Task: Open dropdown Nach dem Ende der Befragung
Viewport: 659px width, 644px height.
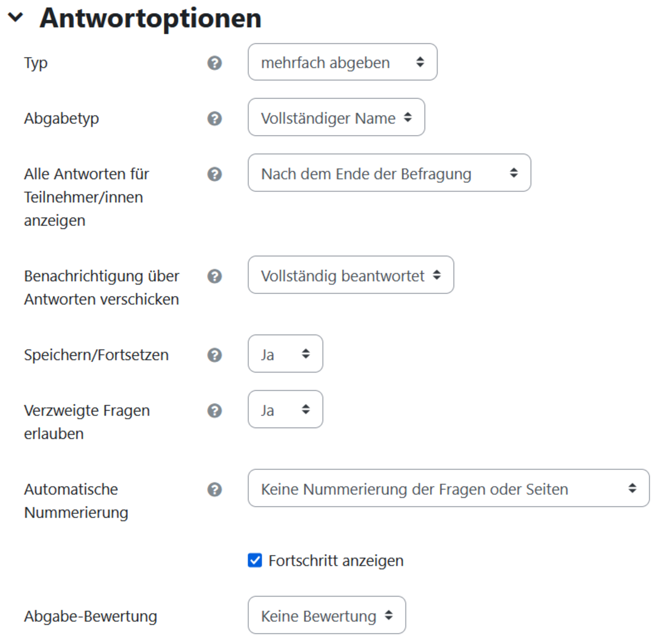Action: coord(389,173)
